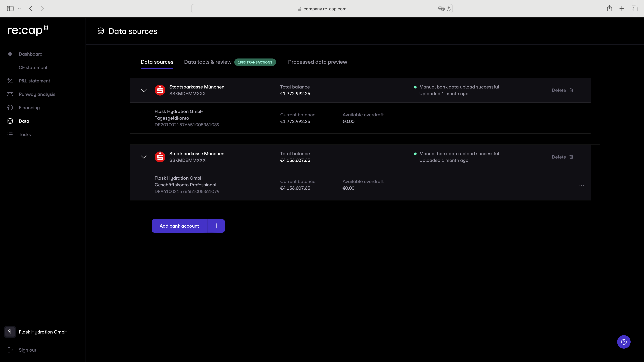
Task: Click the Data sources header database icon
Action: 100,31
